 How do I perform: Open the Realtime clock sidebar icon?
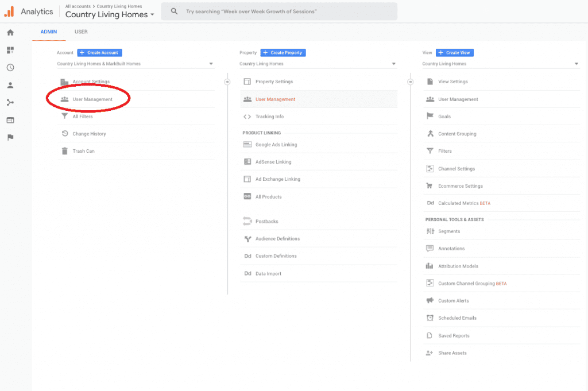10,68
